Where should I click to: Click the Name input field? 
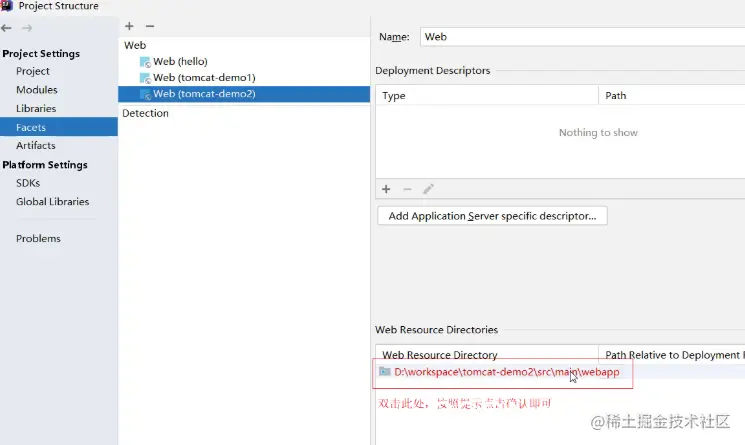click(583, 37)
